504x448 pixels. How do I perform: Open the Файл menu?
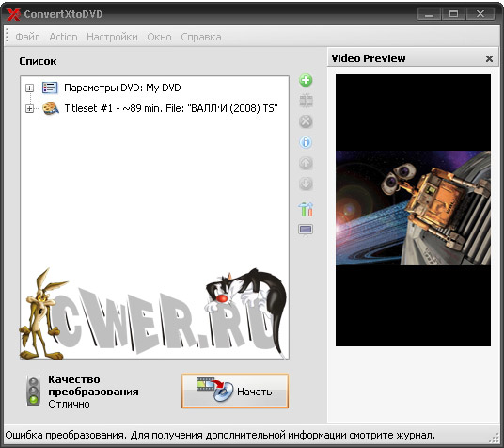click(27, 37)
